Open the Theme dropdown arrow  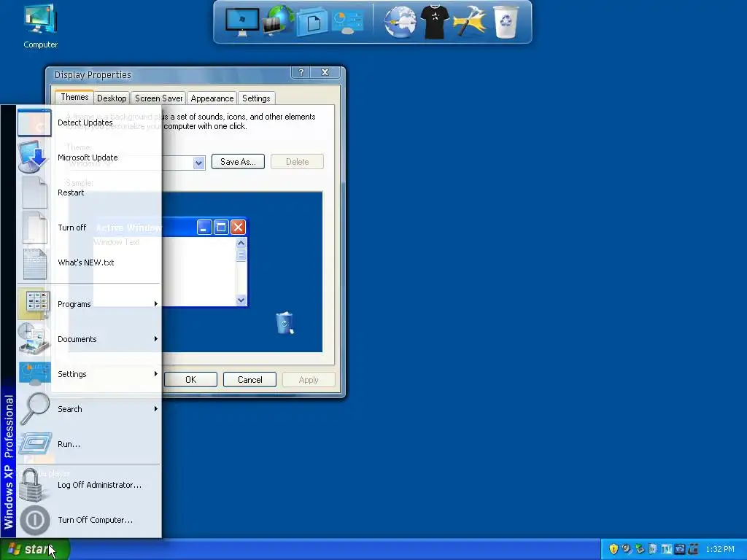(198, 163)
